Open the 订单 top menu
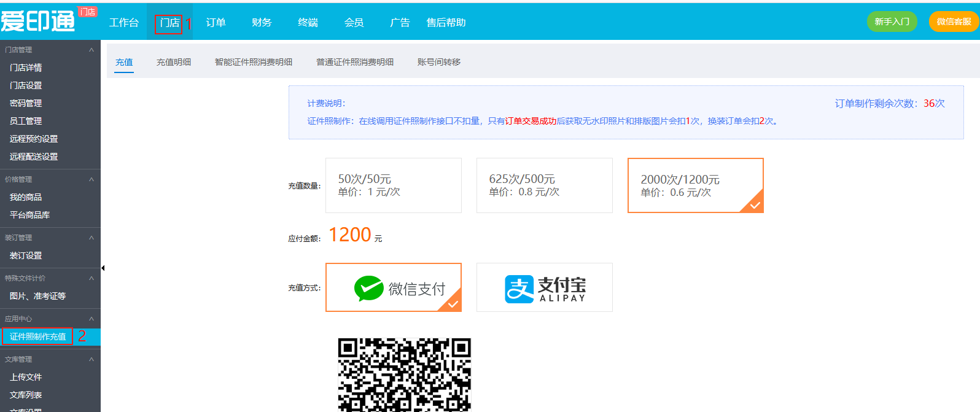980x412 pixels. tap(216, 23)
